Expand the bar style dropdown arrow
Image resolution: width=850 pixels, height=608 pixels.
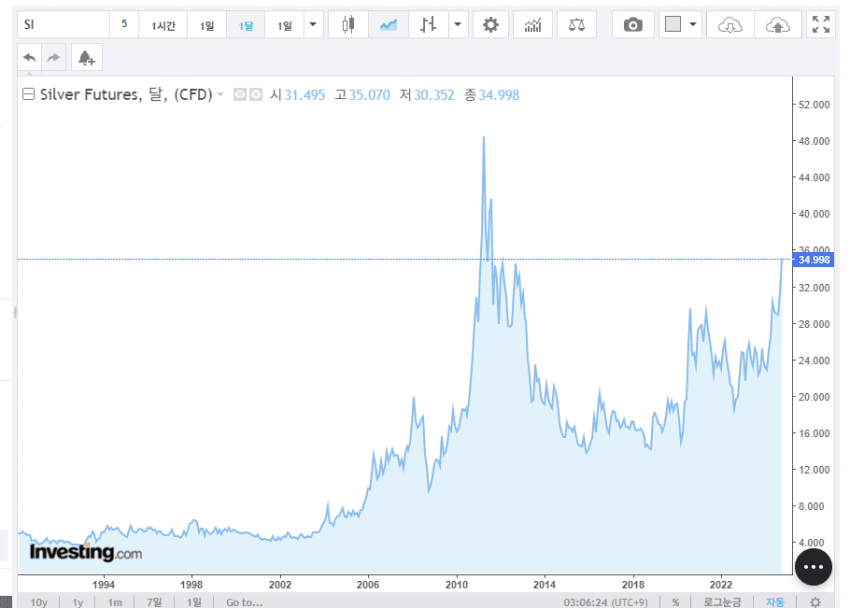click(457, 25)
